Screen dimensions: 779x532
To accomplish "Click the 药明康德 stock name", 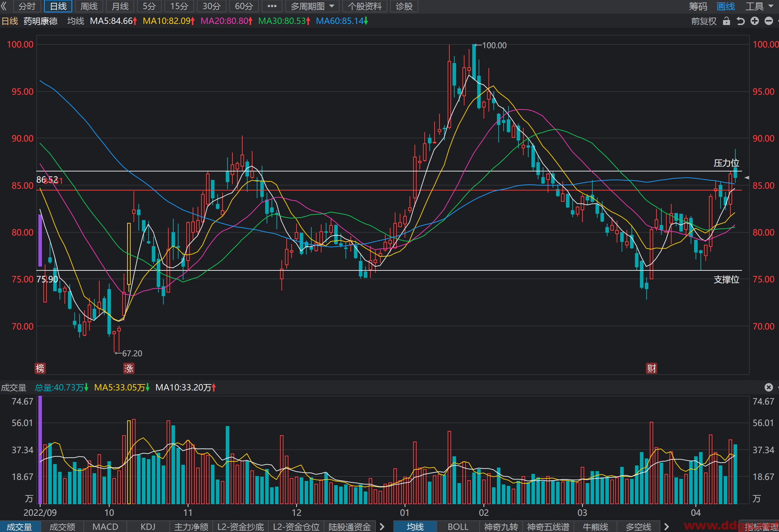I will [40, 21].
